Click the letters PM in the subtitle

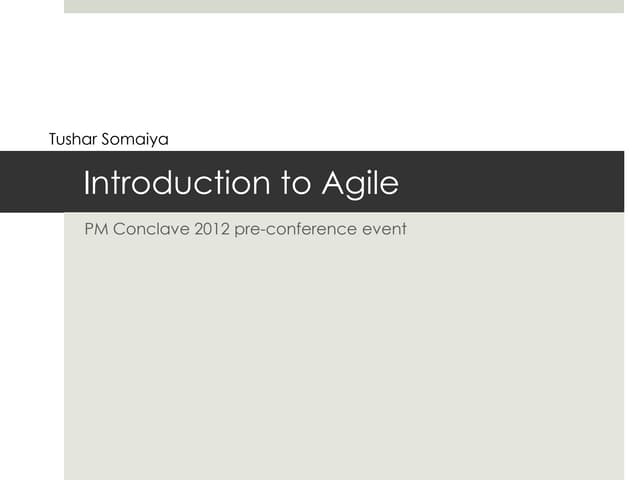click(x=97, y=229)
